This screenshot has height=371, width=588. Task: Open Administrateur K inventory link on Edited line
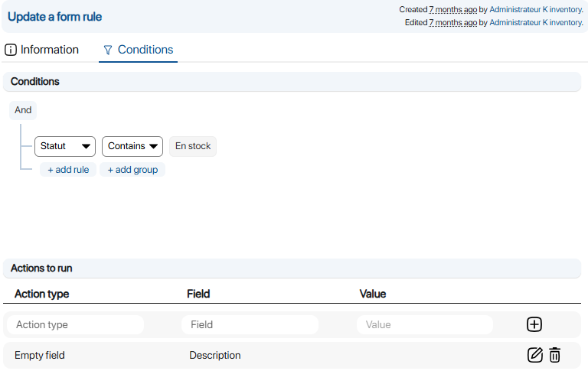click(x=536, y=23)
